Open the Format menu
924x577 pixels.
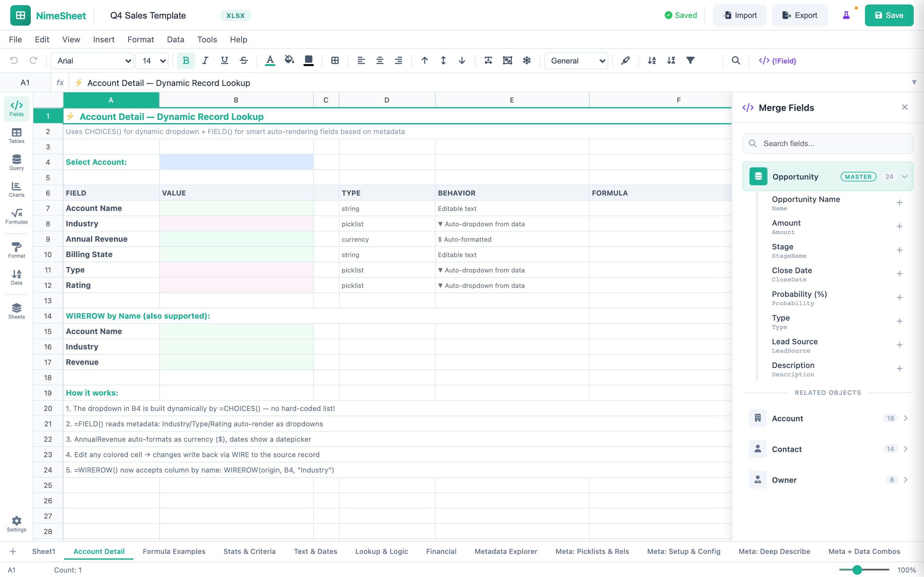point(141,39)
